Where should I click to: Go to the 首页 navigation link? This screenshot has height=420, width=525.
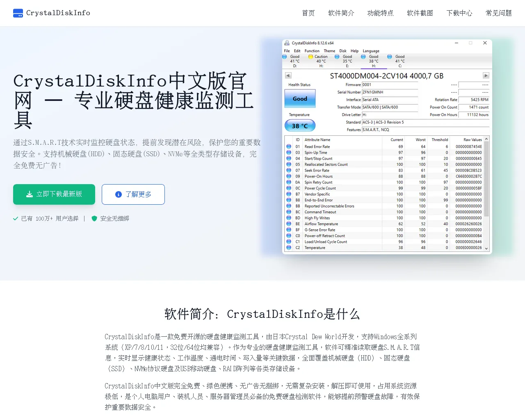[x=308, y=13]
